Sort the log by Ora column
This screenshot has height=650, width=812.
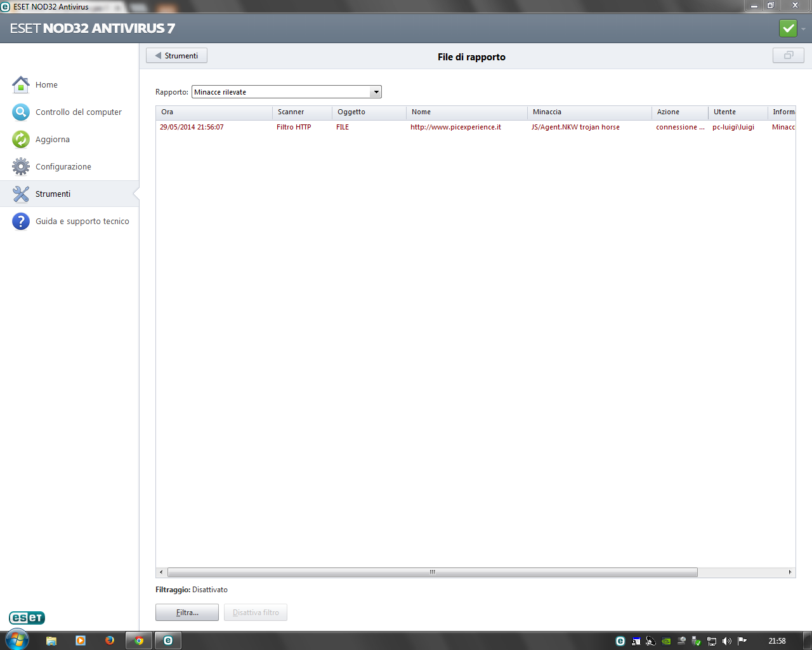tap(214, 112)
